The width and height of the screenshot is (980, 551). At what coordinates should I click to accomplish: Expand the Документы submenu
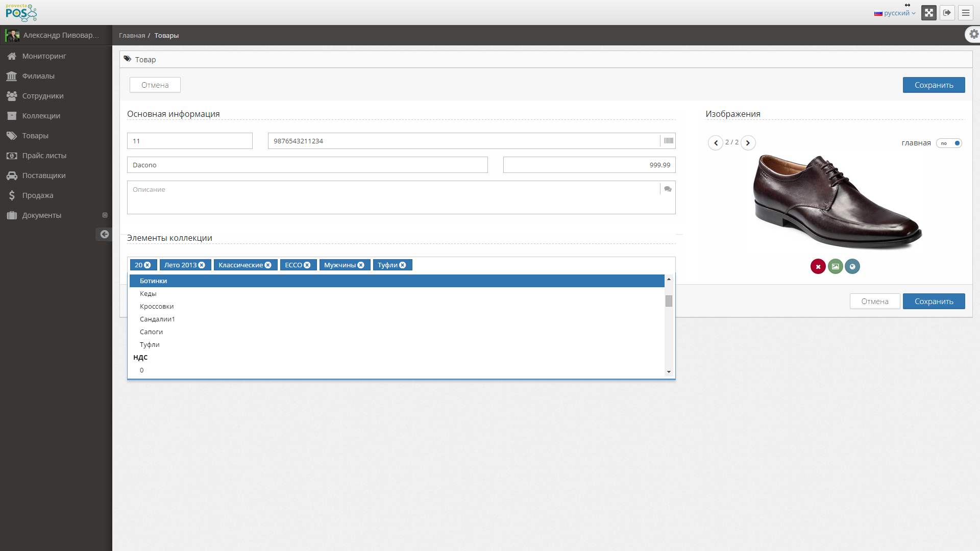(x=105, y=215)
